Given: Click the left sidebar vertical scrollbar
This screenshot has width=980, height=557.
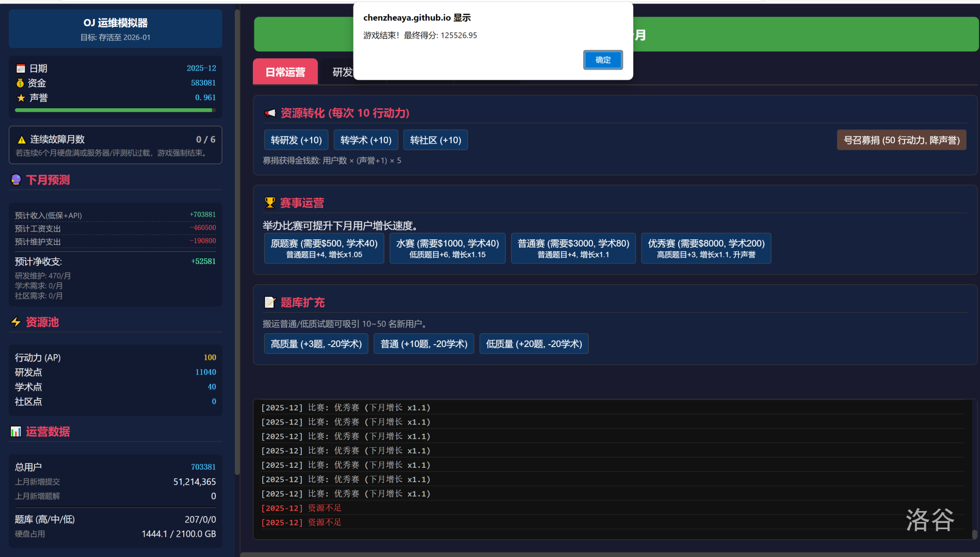Looking at the screenshot, I should point(237,242).
